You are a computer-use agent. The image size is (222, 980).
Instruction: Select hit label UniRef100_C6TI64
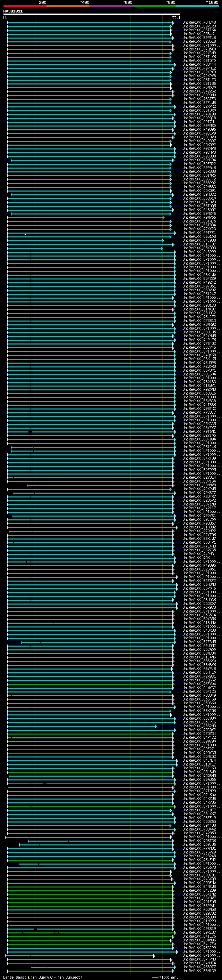[199, 30]
